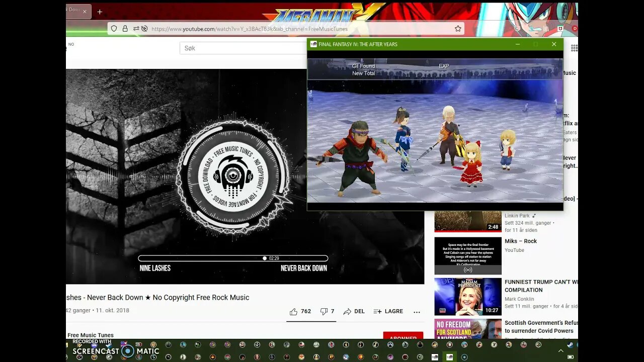Viewport: 644px width, 362px height.
Task: Subscribe using the red ABONNER button
Action: click(x=403, y=336)
